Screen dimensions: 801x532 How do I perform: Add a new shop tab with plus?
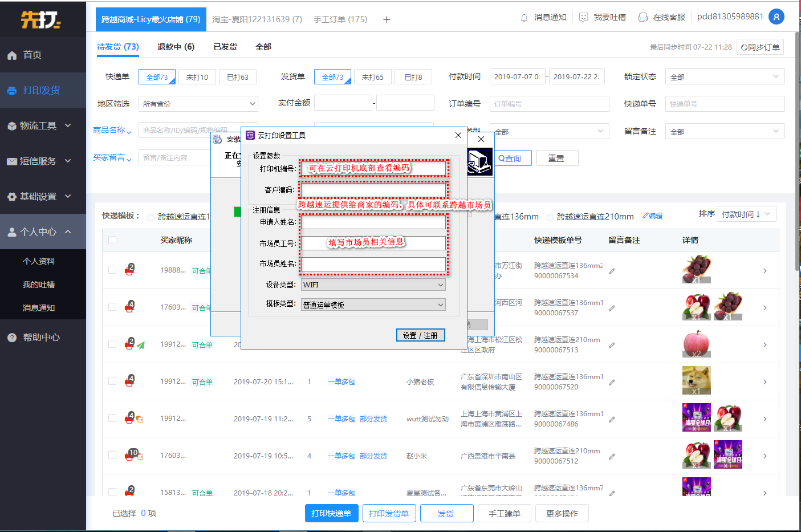[387, 19]
